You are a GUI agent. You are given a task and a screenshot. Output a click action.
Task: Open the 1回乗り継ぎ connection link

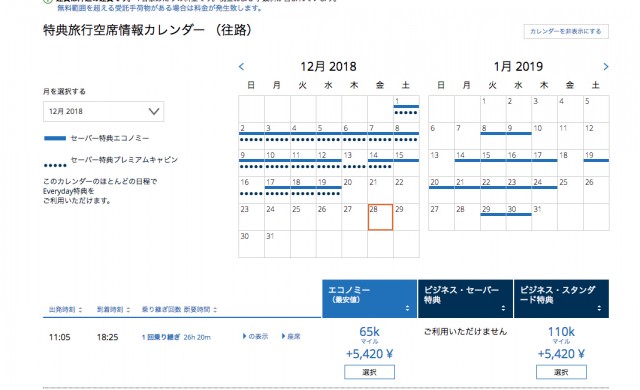coord(160,337)
